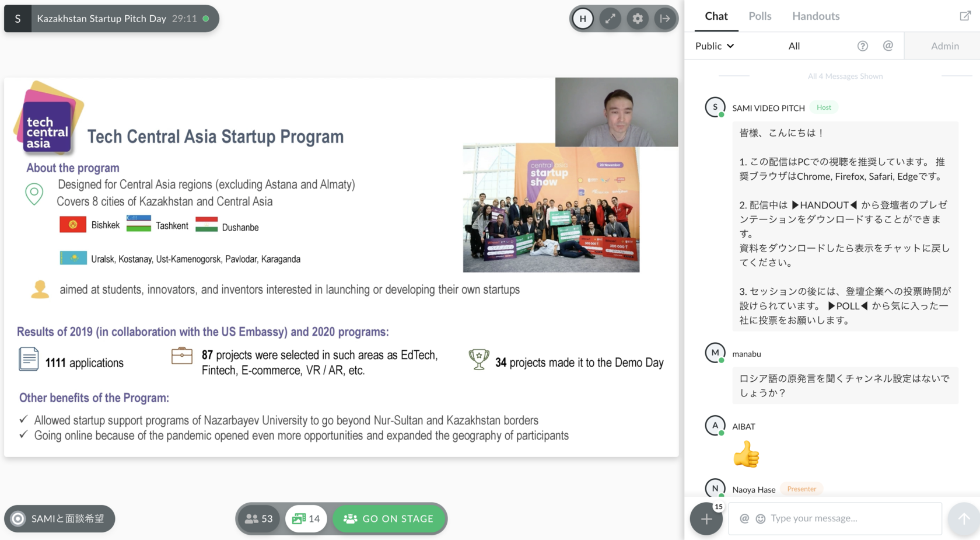Select the All chat filter
Screen dimensions: 980x540
tap(794, 46)
